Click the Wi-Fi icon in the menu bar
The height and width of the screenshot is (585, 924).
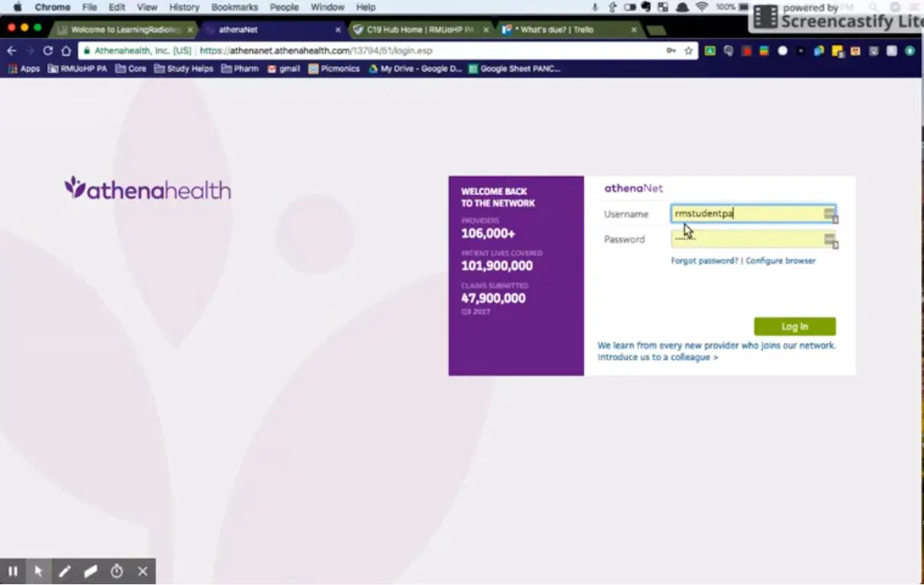coord(701,6)
